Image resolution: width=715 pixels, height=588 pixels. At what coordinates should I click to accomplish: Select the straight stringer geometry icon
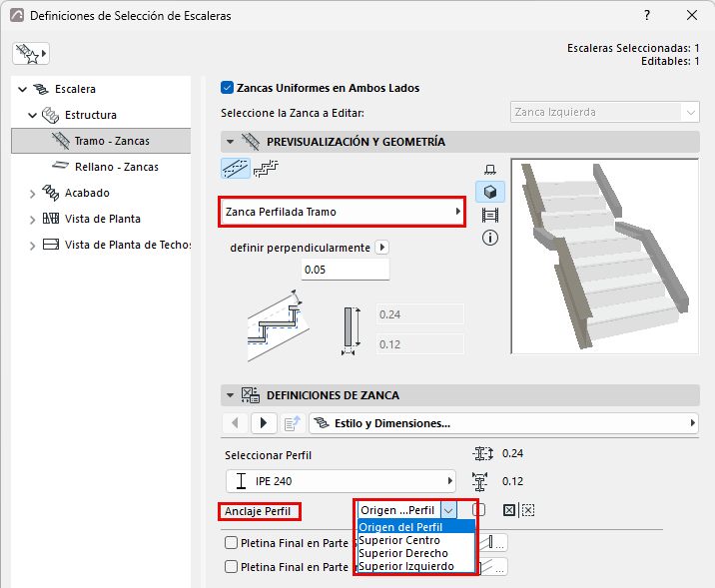(x=236, y=169)
